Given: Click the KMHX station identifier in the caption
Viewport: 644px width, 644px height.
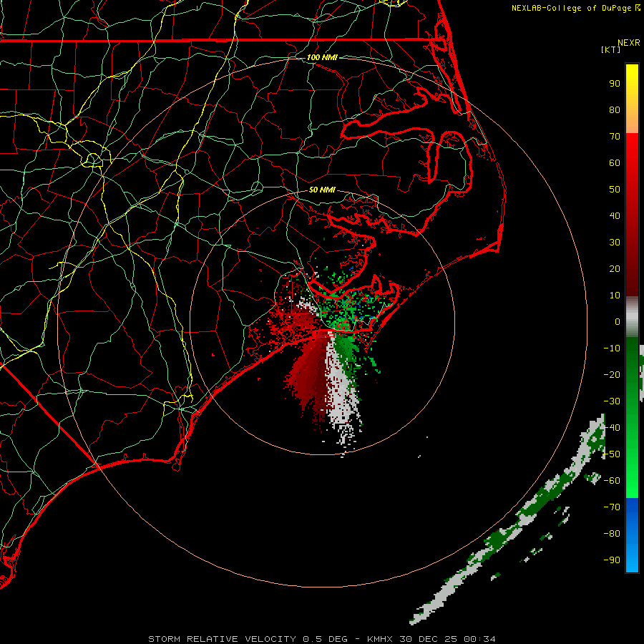Looking at the screenshot, I should [380, 639].
